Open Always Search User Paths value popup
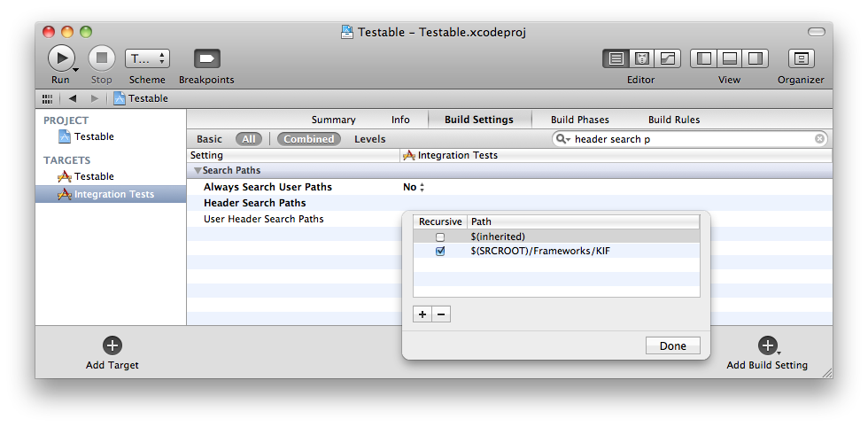 tap(415, 187)
